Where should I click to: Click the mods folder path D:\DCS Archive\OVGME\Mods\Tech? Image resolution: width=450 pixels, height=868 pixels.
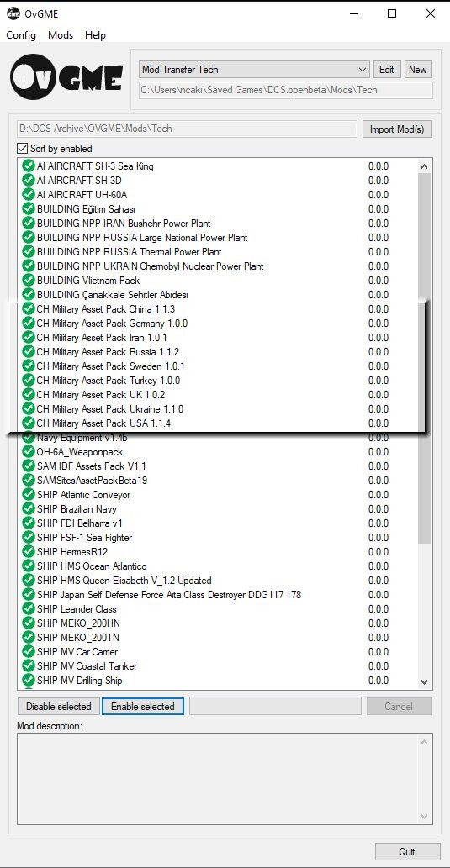[187, 129]
